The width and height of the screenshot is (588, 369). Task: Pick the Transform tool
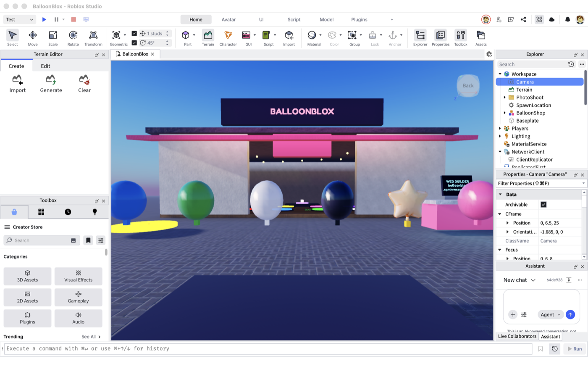pyautogui.click(x=93, y=38)
